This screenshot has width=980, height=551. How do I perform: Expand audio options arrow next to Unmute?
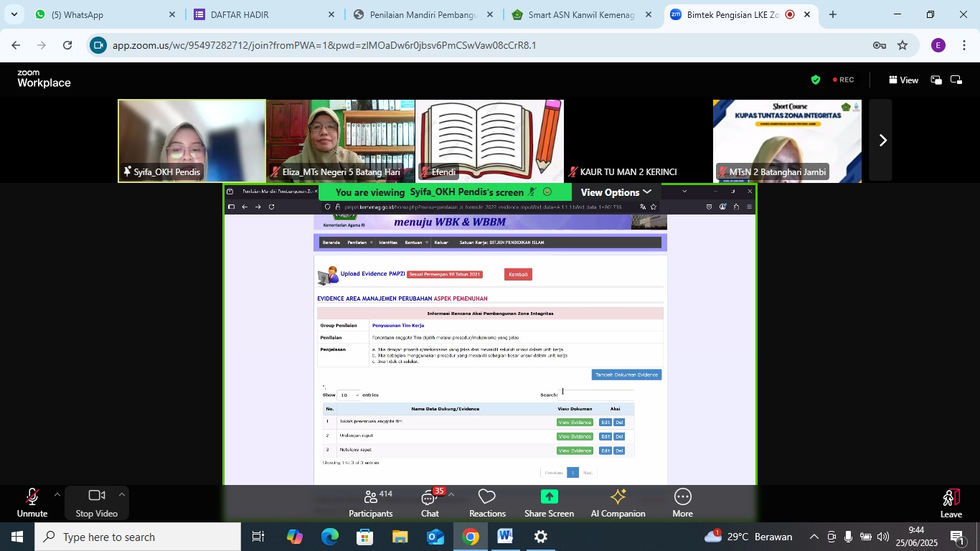(x=57, y=494)
